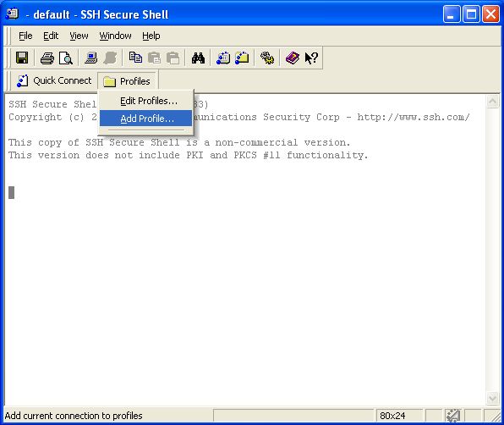Open New File Transfer Window icon
The width and height of the screenshot is (504, 425).
[242, 58]
